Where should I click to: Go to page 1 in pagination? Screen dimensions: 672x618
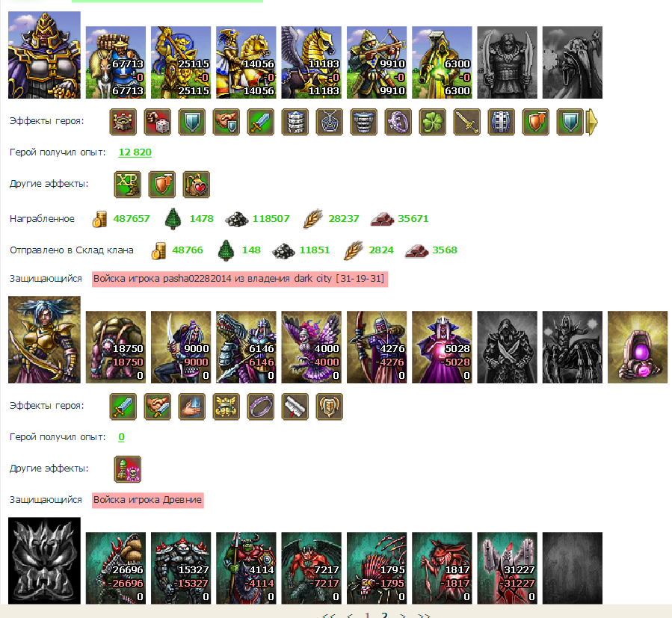pyautogui.click(x=367, y=615)
